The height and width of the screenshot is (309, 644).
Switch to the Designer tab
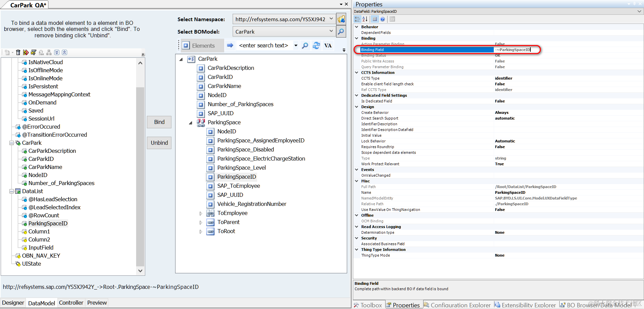13,303
